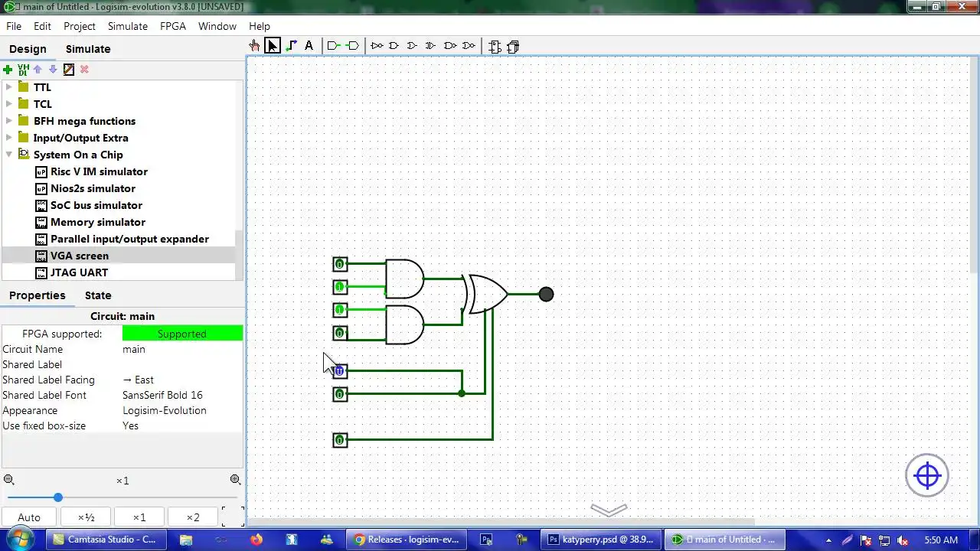Screen dimensions: 980x551
Task: Expand the TTL library folder
Action: 9,87
